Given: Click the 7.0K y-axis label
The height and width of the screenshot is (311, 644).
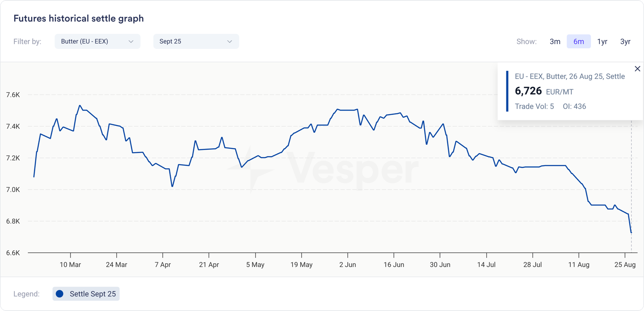Looking at the screenshot, I should [13, 189].
